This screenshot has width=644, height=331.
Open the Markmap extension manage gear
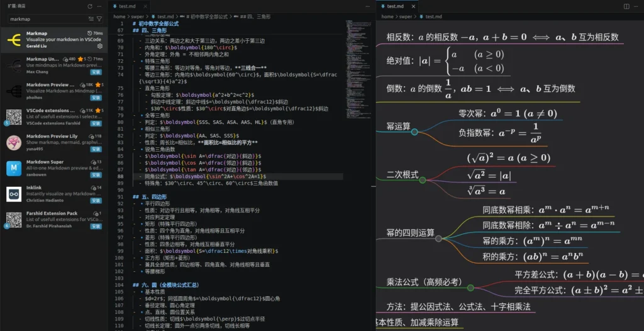[99, 46]
